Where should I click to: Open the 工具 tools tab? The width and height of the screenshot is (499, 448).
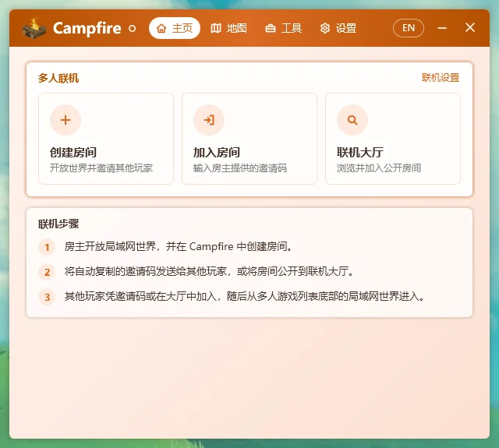point(283,28)
